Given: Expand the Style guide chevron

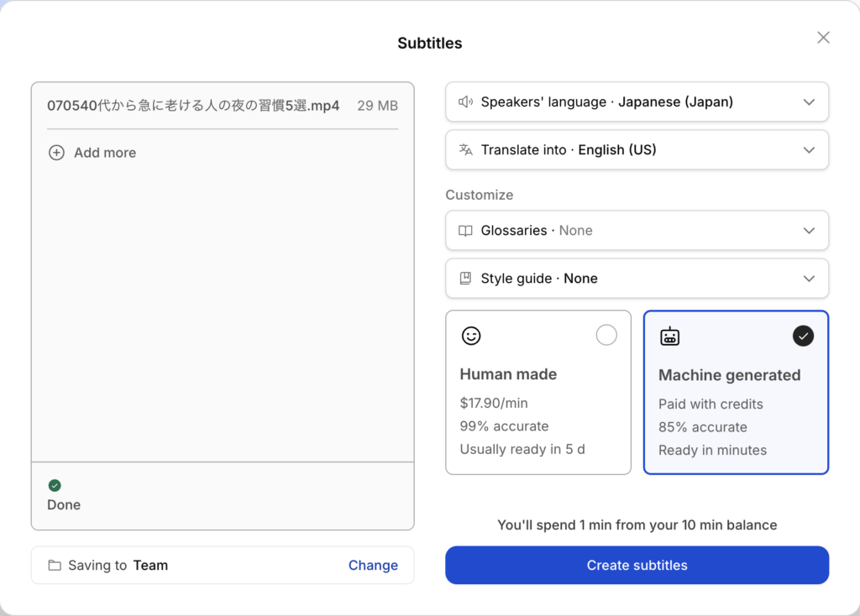Looking at the screenshot, I should (x=809, y=279).
